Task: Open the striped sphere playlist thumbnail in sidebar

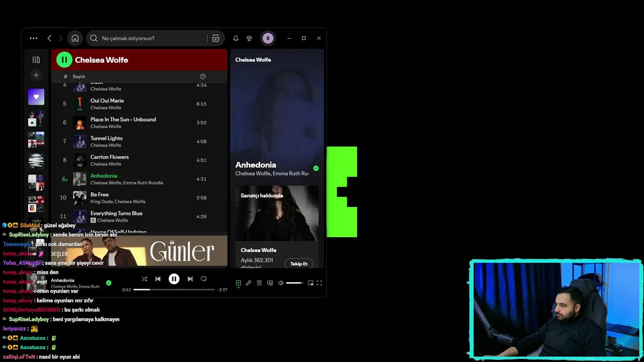Action: (36, 161)
